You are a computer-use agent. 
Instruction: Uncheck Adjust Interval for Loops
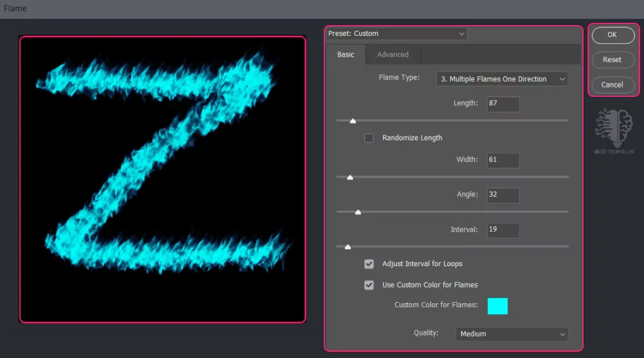pos(369,264)
